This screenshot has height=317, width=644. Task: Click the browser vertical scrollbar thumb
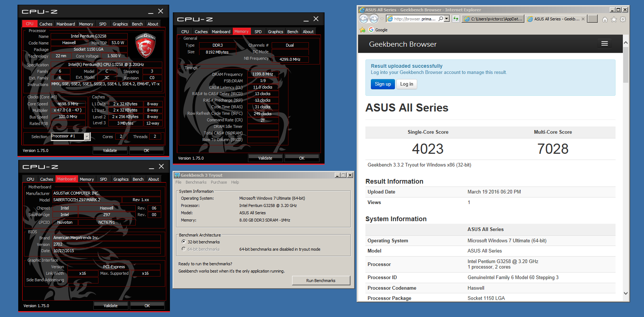click(x=626, y=65)
